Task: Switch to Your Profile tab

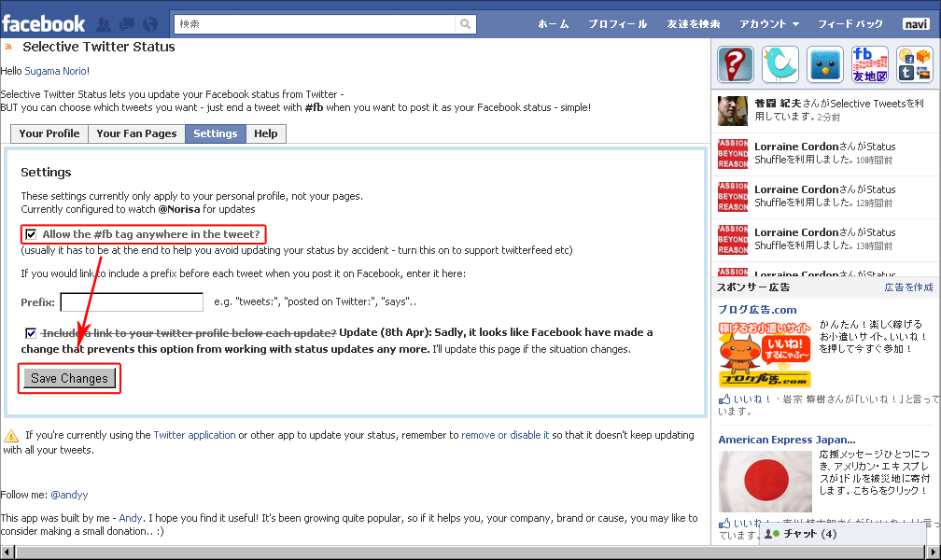Action: click(49, 133)
